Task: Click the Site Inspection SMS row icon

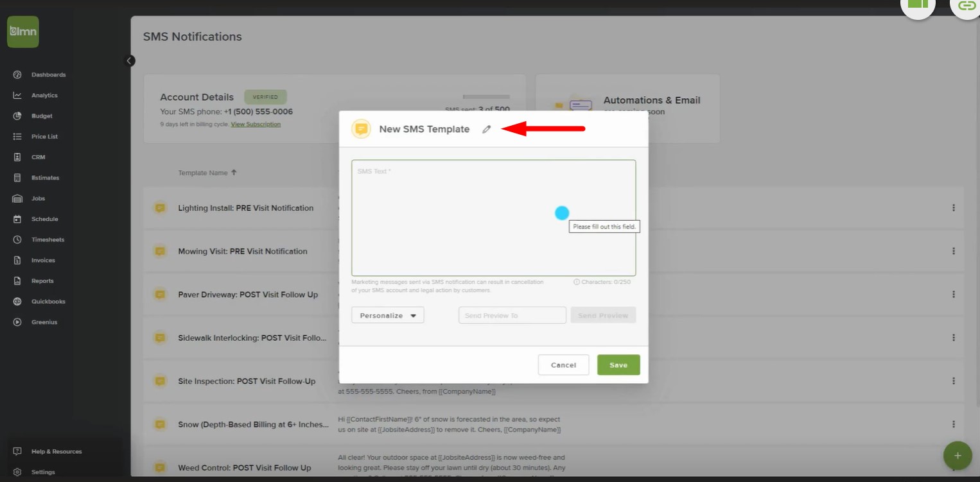Action: tap(160, 381)
